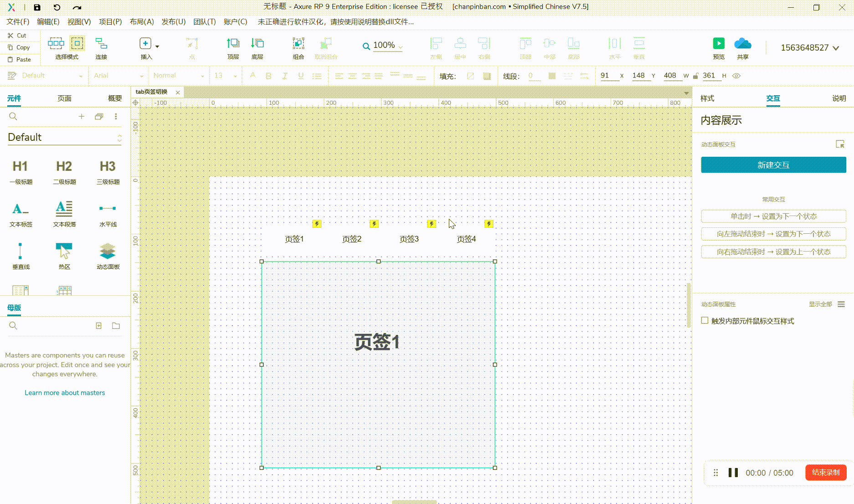854x504 pixels.
Task: Undo the last action in title bar
Action: 57,7
